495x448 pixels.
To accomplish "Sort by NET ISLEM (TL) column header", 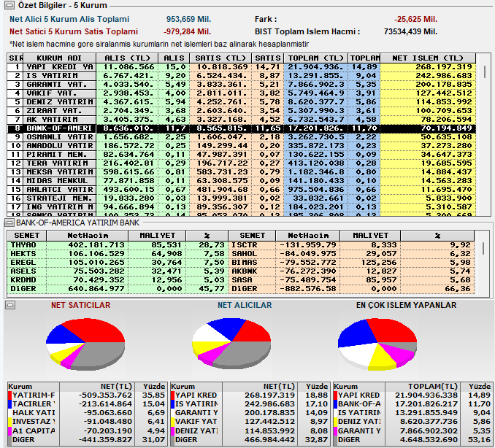I will pyautogui.click(x=428, y=58).
